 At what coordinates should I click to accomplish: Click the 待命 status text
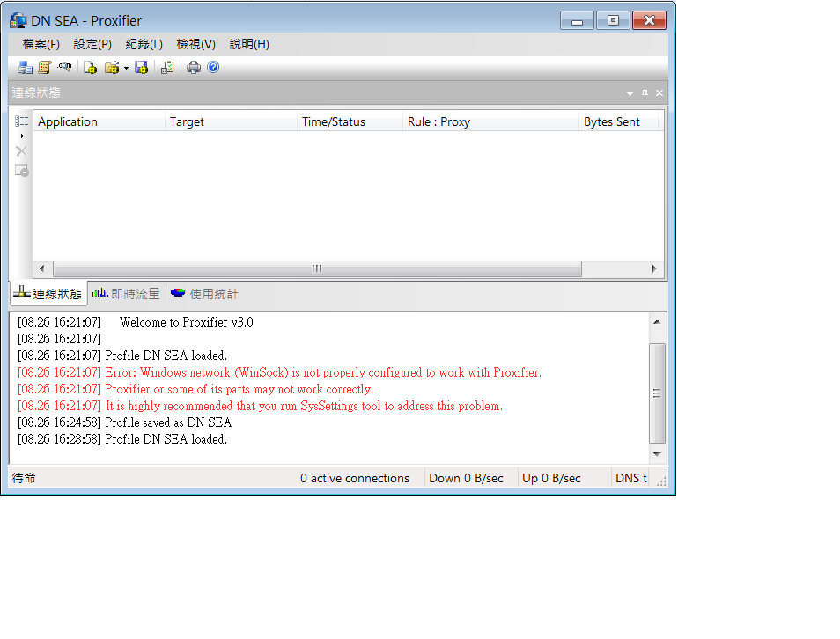click(x=24, y=478)
